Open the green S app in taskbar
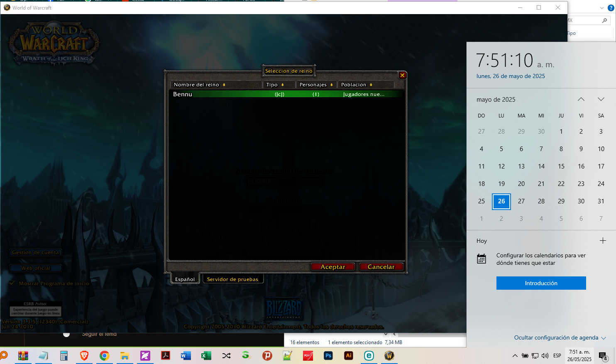 (247, 356)
